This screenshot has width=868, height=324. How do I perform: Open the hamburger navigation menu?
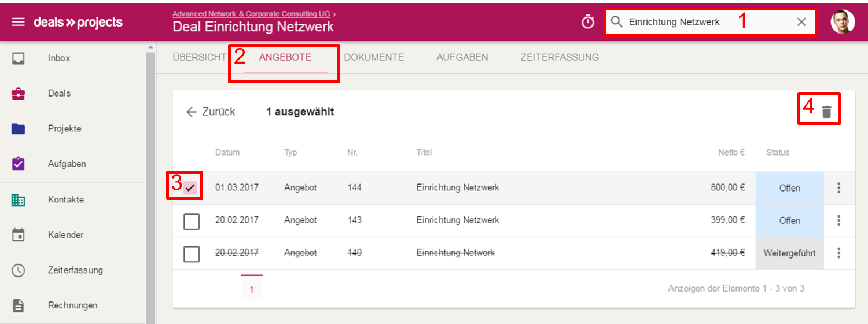[x=19, y=22]
